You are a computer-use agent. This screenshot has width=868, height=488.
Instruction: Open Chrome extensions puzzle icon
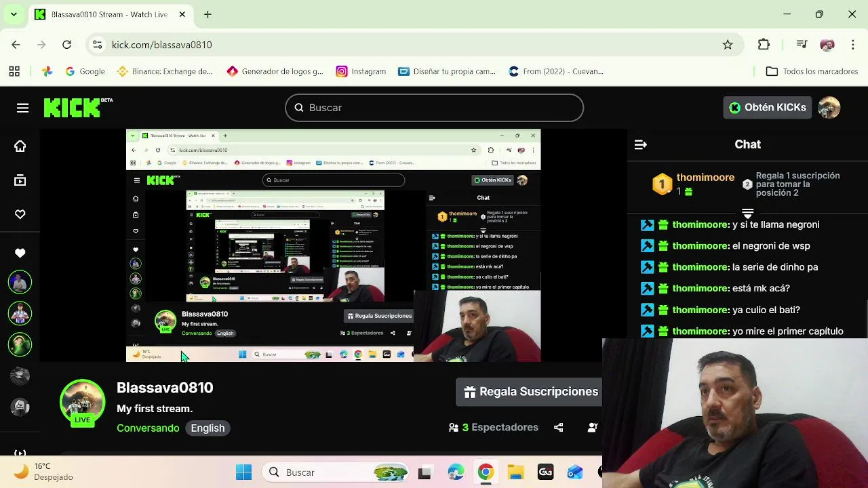[x=764, y=45]
